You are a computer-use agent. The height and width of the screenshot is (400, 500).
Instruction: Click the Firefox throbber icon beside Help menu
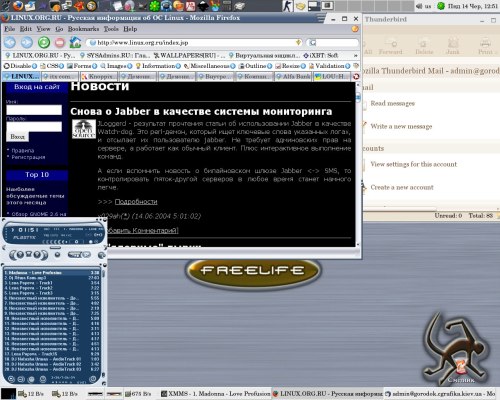(x=355, y=29)
